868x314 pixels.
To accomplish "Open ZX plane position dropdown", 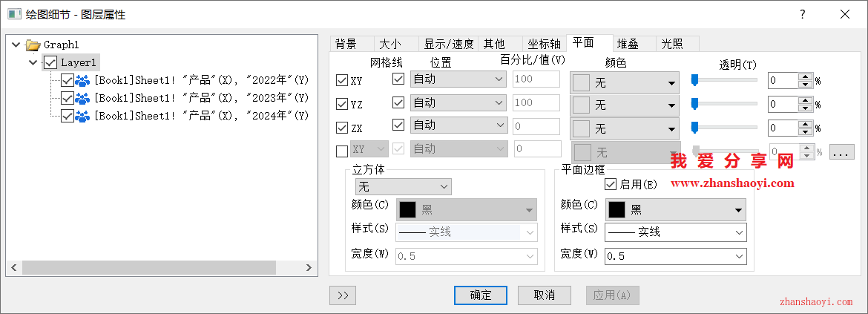I will (x=458, y=125).
